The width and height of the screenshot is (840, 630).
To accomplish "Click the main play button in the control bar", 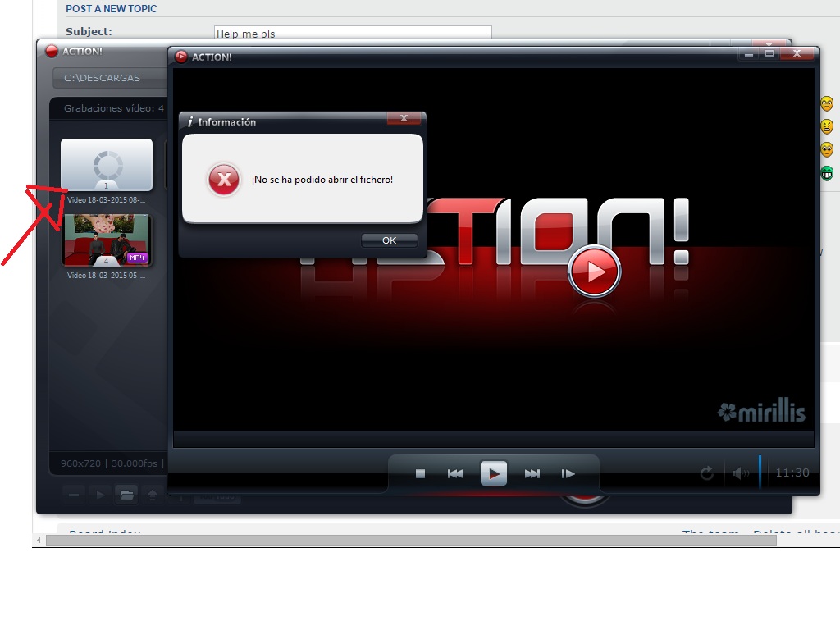I will [493, 473].
